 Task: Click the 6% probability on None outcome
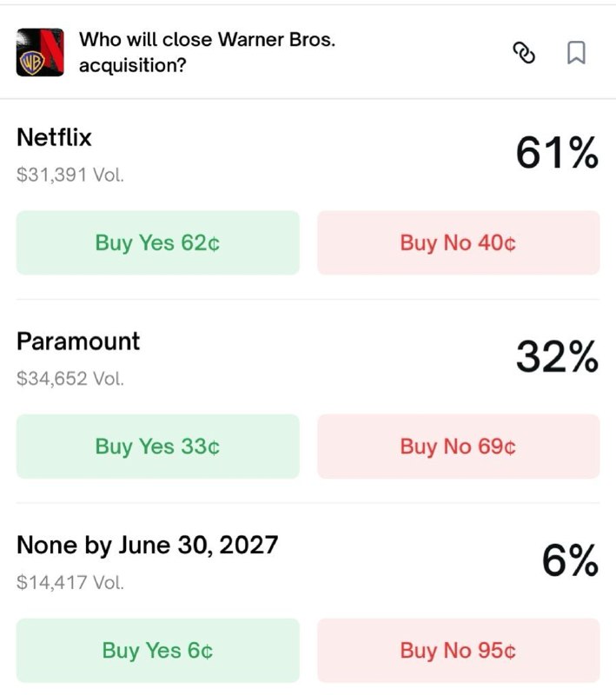pyautogui.click(x=570, y=561)
